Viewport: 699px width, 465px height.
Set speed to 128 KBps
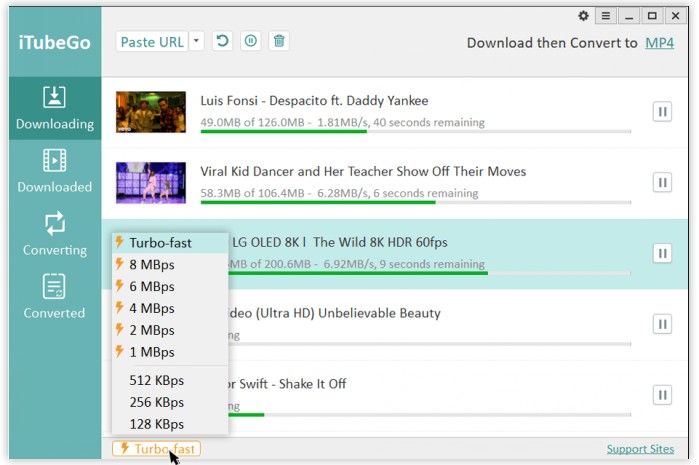pyautogui.click(x=170, y=424)
